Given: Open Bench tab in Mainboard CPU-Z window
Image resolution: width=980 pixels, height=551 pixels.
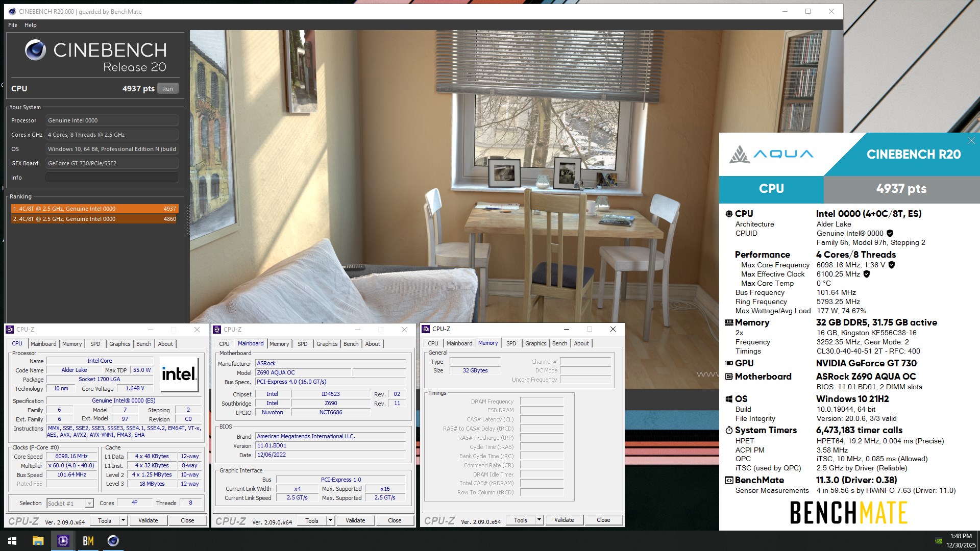Looking at the screenshot, I should point(351,344).
